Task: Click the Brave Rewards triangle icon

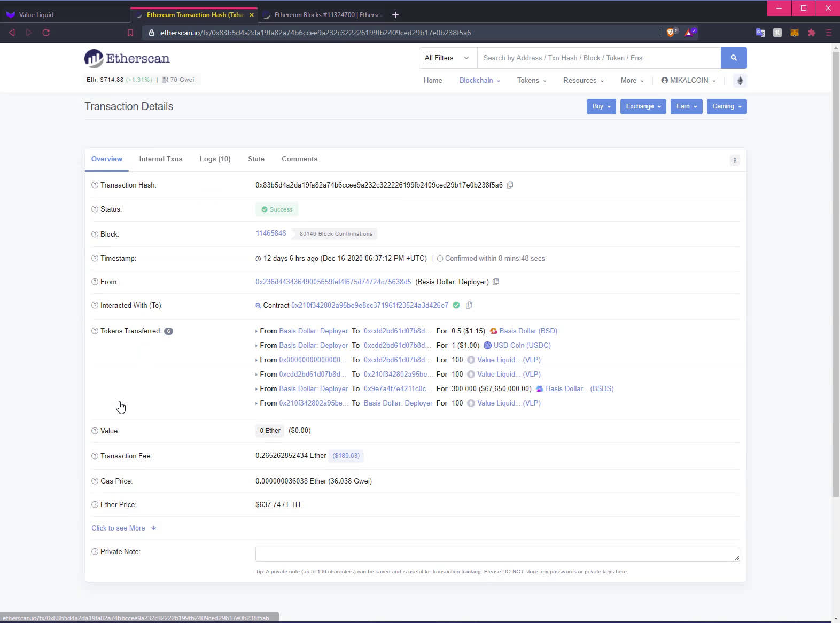Action: 690,33
